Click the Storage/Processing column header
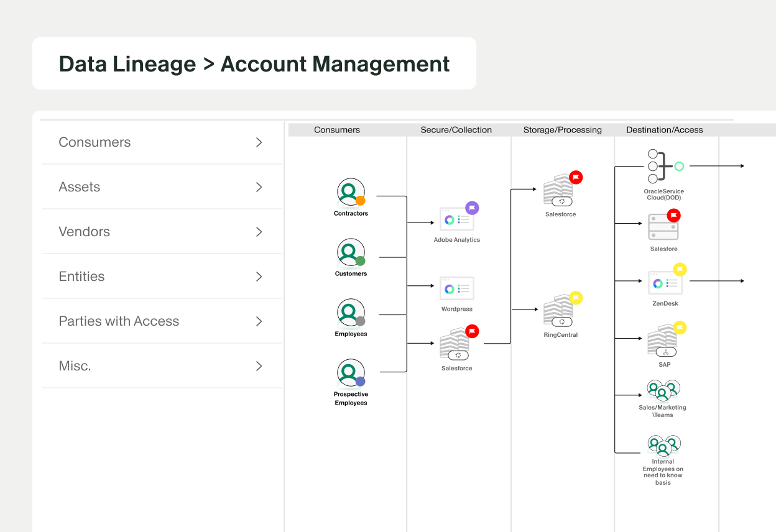The height and width of the screenshot is (532, 776). (x=563, y=130)
